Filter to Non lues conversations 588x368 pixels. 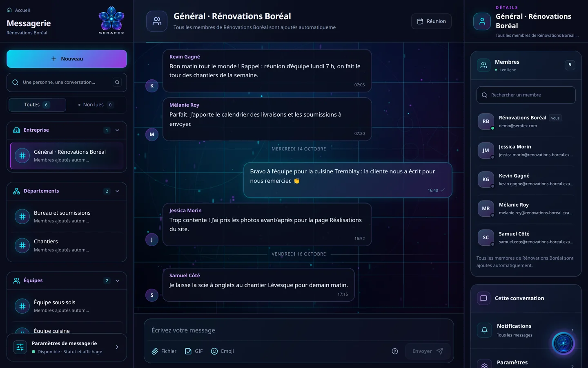(96, 105)
